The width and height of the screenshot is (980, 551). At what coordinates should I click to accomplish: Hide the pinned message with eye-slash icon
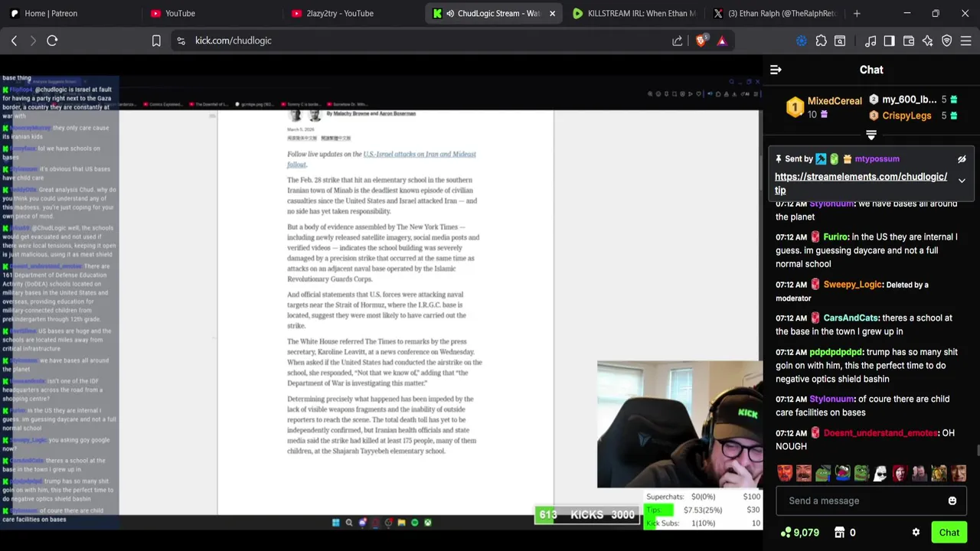pos(962,159)
